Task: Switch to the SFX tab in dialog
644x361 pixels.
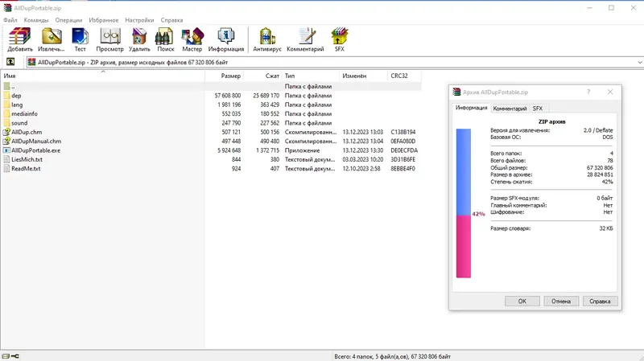Action: click(x=538, y=109)
